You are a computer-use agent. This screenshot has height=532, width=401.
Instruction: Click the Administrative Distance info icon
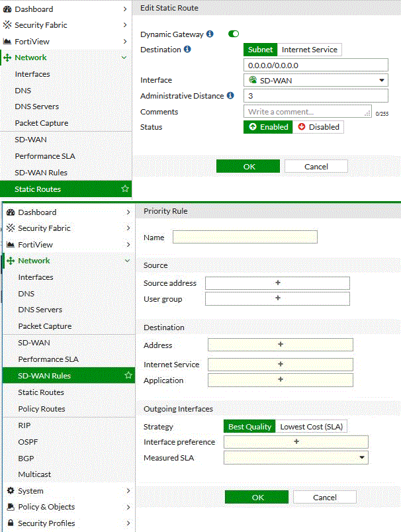click(230, 95)
